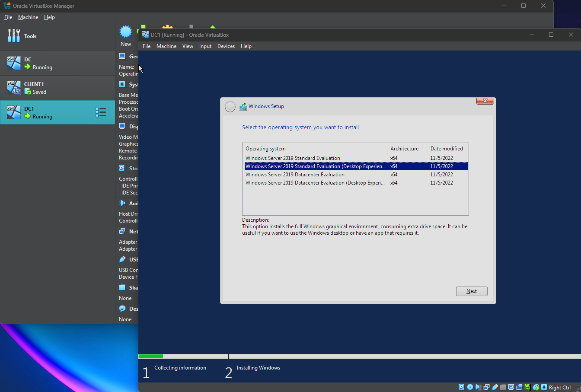Click the network adapters status icon
581x392 pixels.
click(486, 387)
